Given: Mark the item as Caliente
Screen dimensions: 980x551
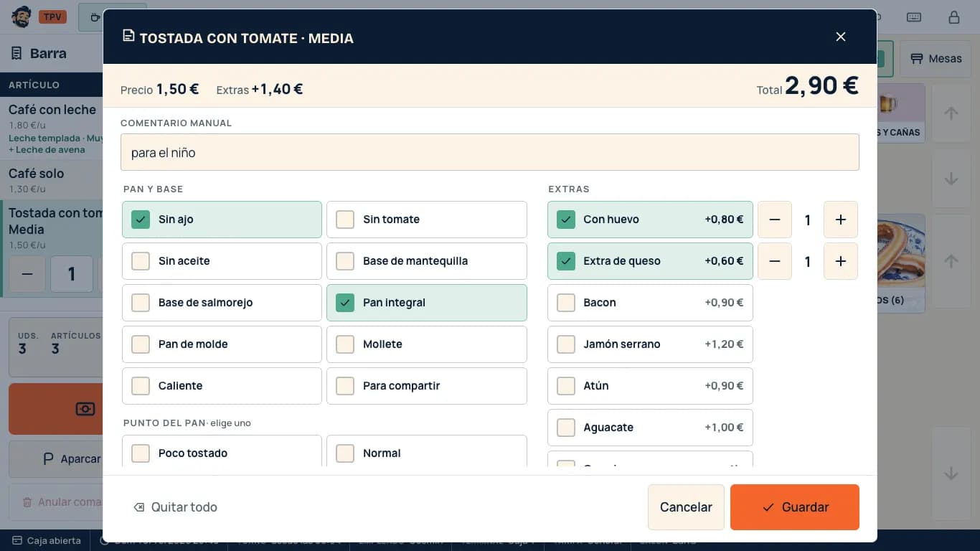Looking at the screenshot, I should pyautogui.click(x=222, y=386).
